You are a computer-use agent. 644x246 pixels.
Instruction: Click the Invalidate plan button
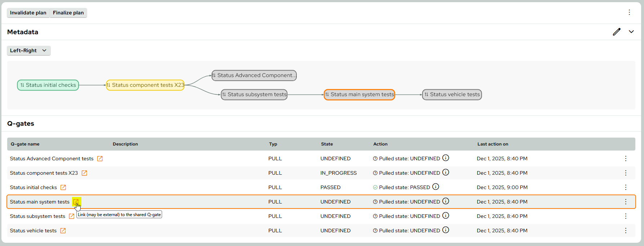click(x=28, y=13)
